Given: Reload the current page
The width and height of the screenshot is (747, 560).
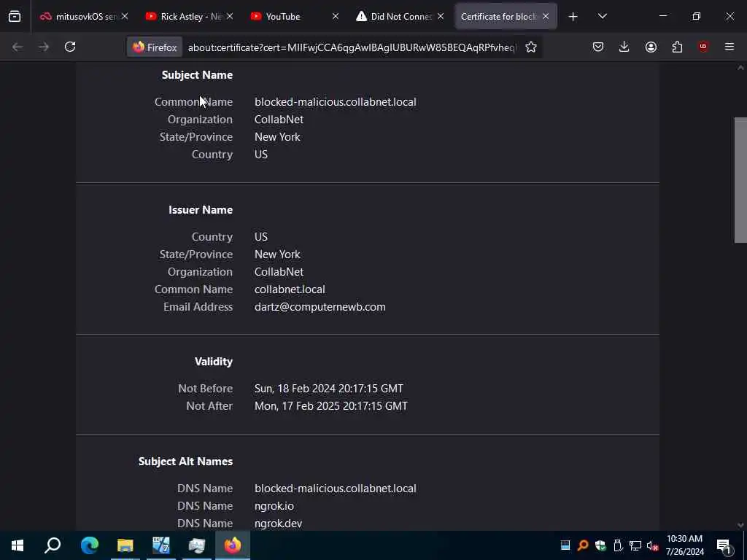Looking at the screenshot, I should [x=70, y=47].
